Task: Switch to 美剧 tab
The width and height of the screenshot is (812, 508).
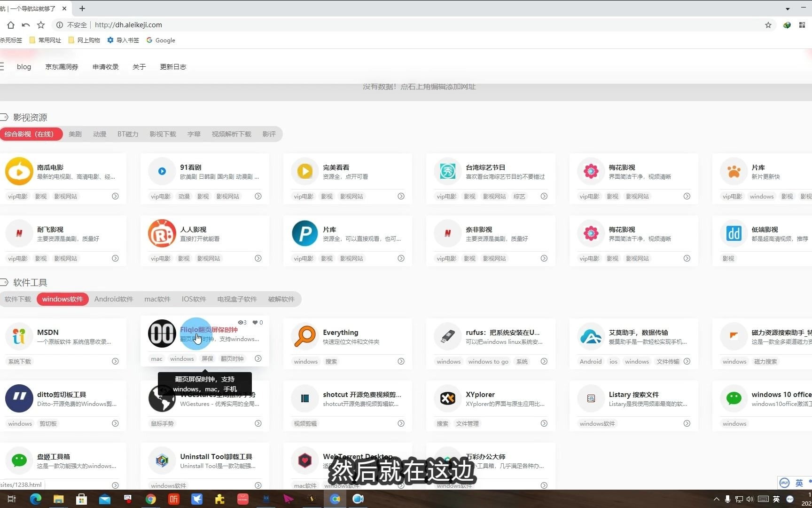Action: click(75, 134)
